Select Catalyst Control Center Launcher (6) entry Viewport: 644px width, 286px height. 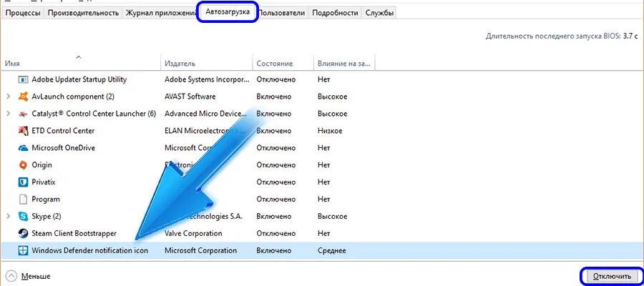pos(94,114)
